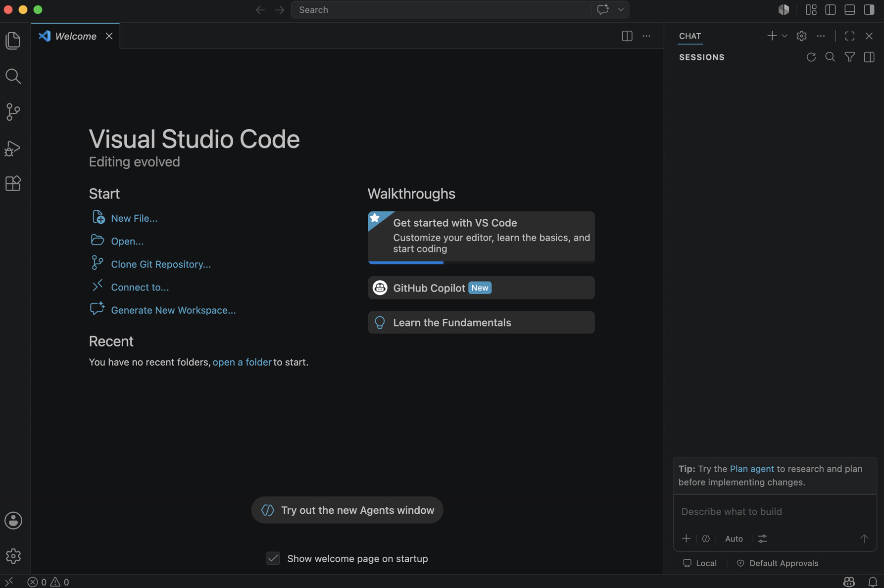Go back using the title bar arrow
The height and width of the screenshot is (588, 884).
pyautogui.click(x=260, y=10)
